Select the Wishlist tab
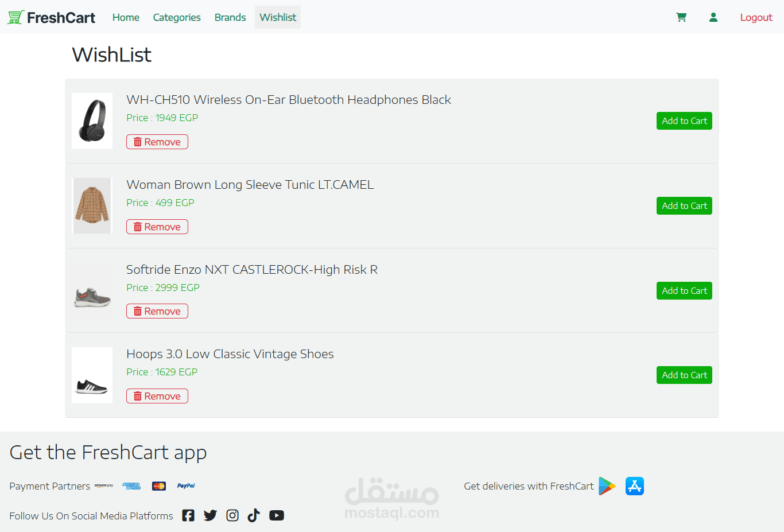Viewport: 784px width, 532px height. 278,17
